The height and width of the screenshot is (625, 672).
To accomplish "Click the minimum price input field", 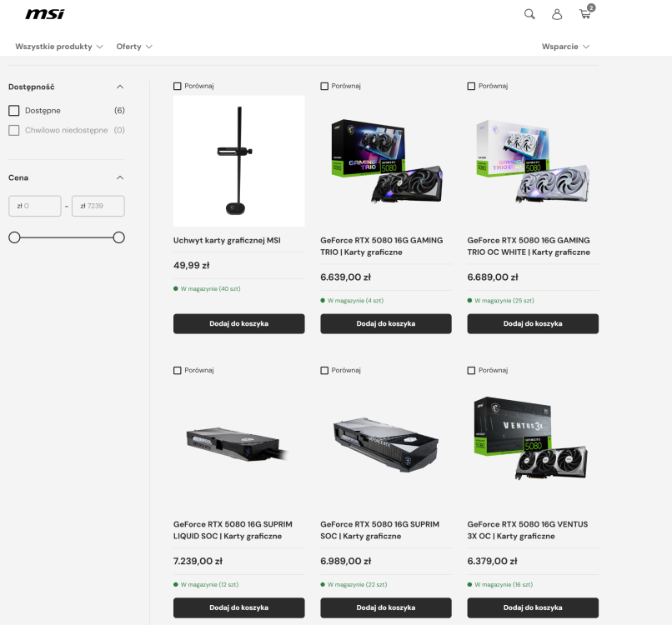I will pos(35,206).
